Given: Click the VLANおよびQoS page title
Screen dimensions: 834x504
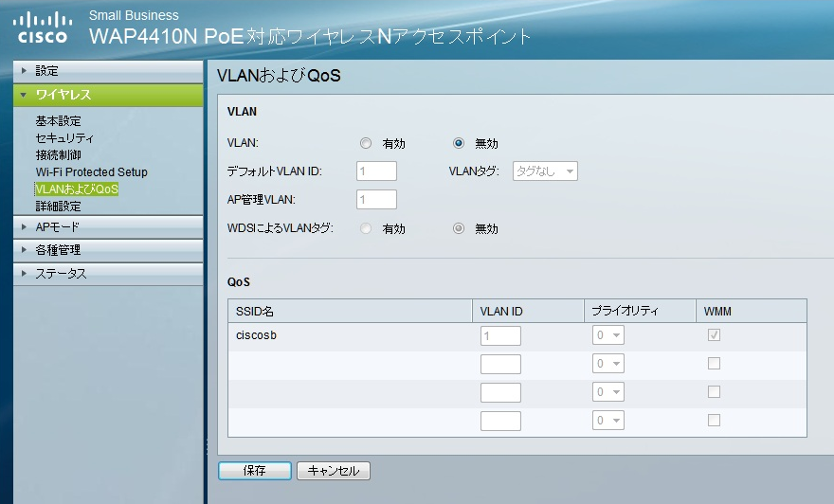Looking at the screenshot, I should (279, 76).
